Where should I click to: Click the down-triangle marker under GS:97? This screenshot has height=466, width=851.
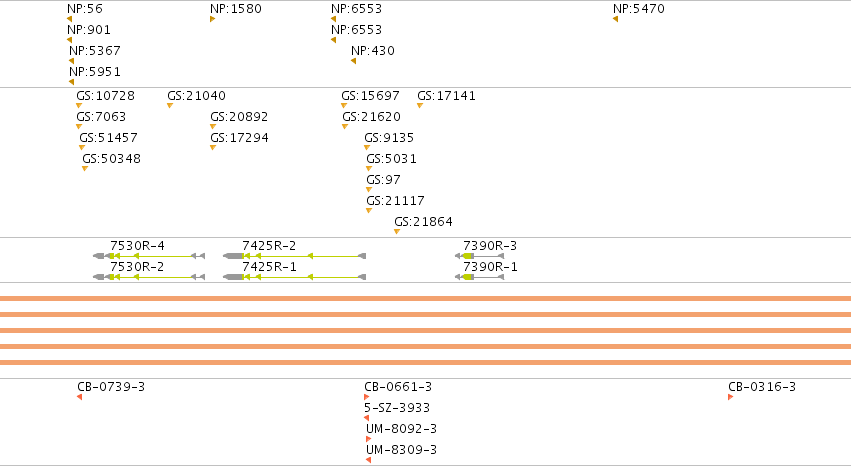[369, 190]
